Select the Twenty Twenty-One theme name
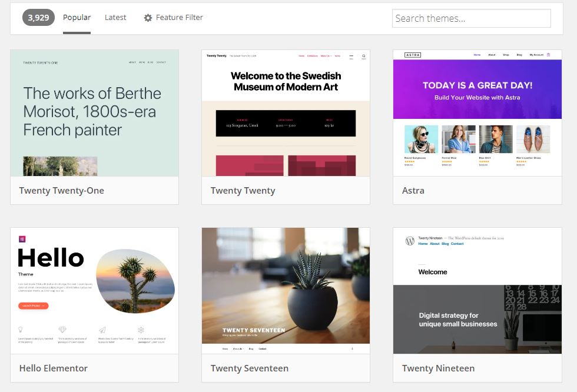The width and height of the screenshot is (577, 392). pos(61,191)
